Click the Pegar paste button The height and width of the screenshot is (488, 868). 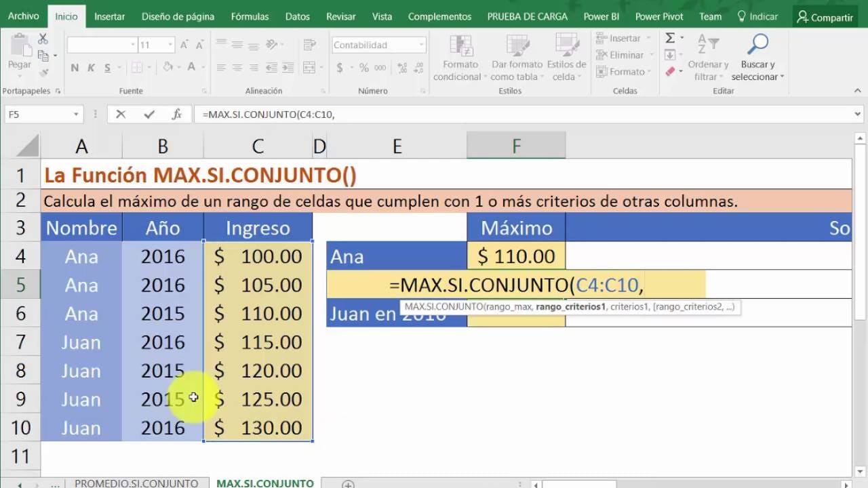tap(20, 53)
